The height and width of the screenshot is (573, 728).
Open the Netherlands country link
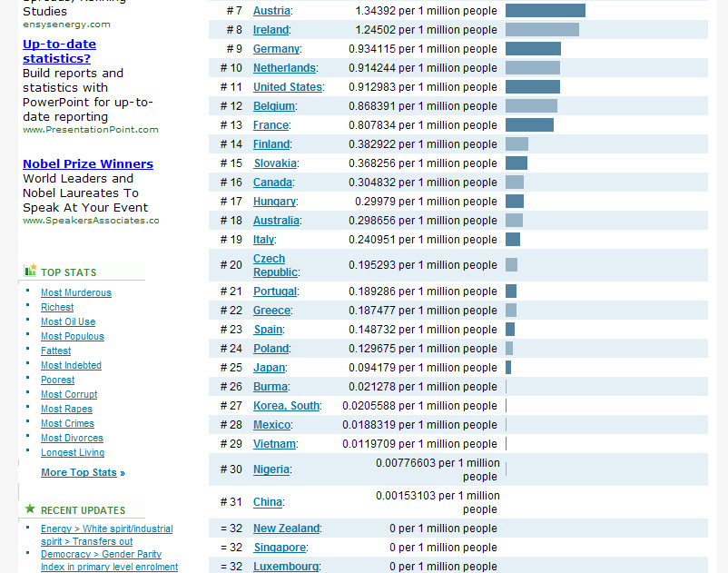click(x=284, y=68)
